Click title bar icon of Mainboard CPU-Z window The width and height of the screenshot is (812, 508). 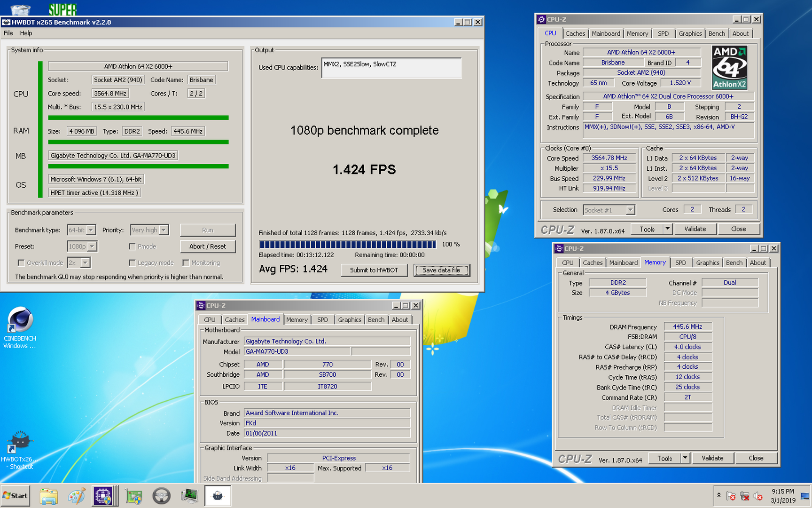click(201, 305)
